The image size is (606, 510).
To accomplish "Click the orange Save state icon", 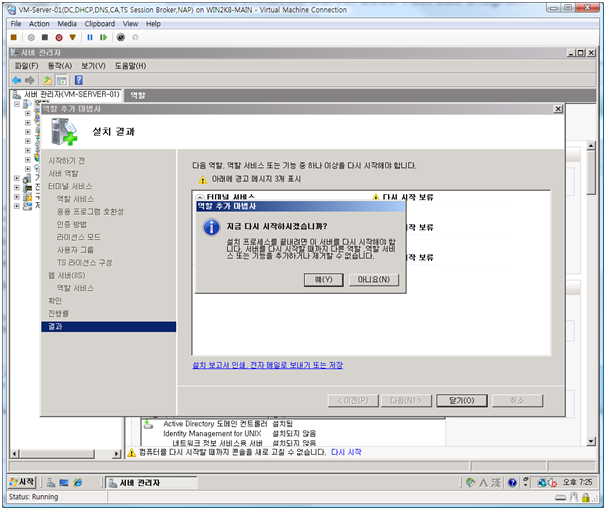I will (x=73, y=37).
